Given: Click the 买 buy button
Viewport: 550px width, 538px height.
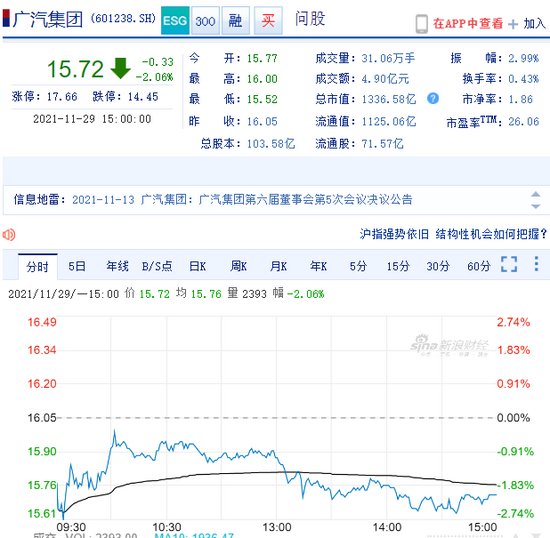Looking at the screenshot, I should pos(268,20).
